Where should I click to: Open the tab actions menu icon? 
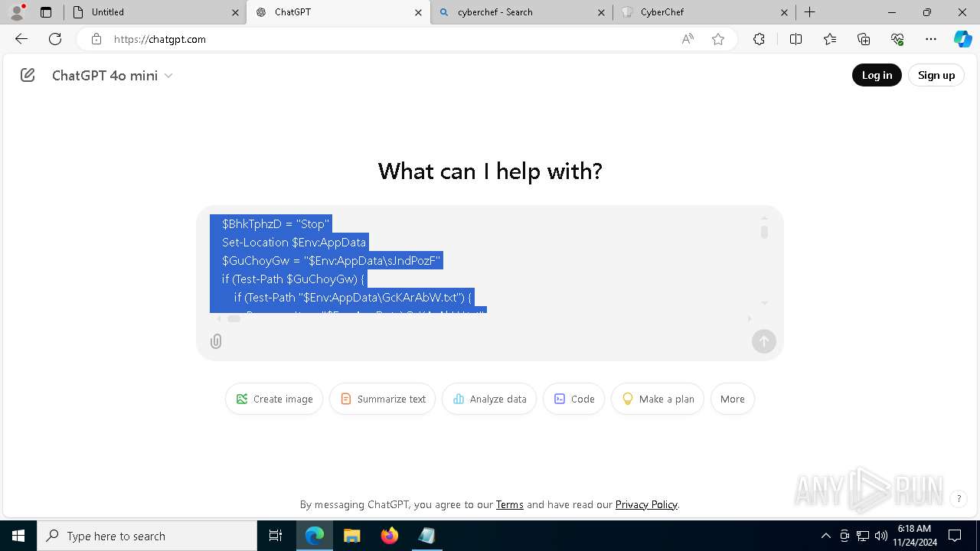click(x=46, y=12)
